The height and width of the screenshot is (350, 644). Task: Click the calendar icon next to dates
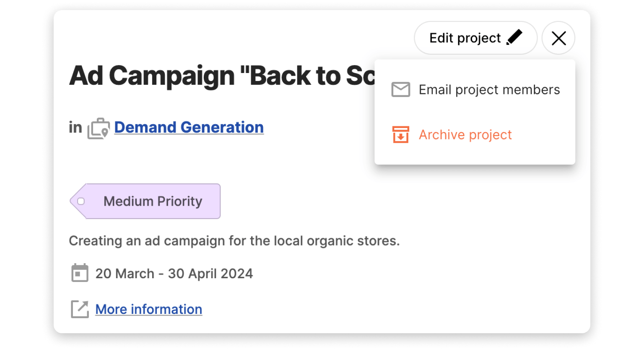pyautogui.click(x=80, y=273)
